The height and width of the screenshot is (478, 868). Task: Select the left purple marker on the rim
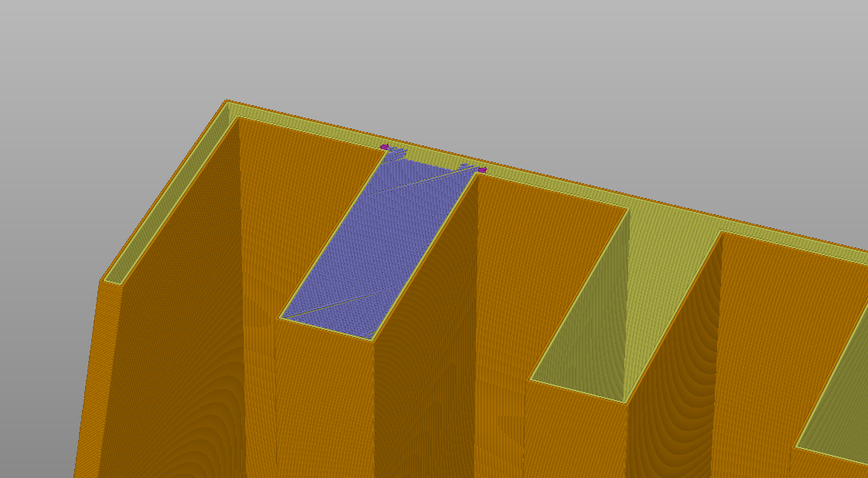point(384,146)
